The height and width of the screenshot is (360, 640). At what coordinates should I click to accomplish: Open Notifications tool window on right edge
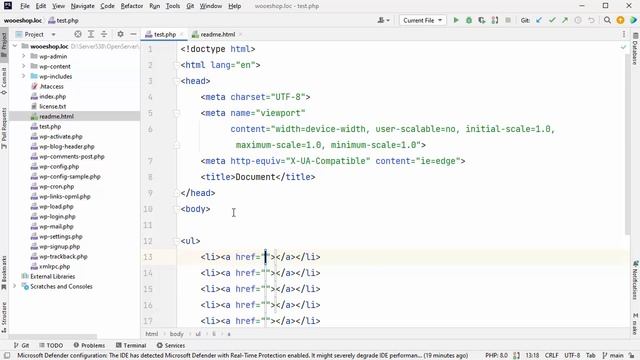[635, 280]
